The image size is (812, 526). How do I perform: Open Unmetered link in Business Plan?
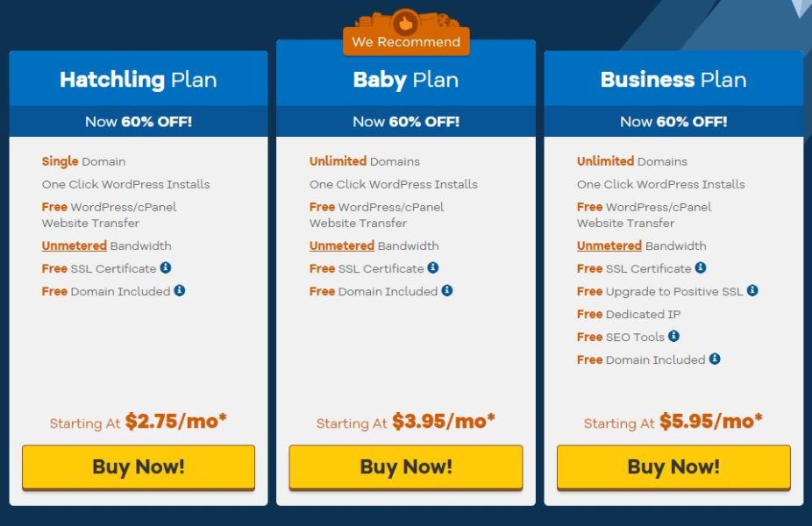point(609,246)
